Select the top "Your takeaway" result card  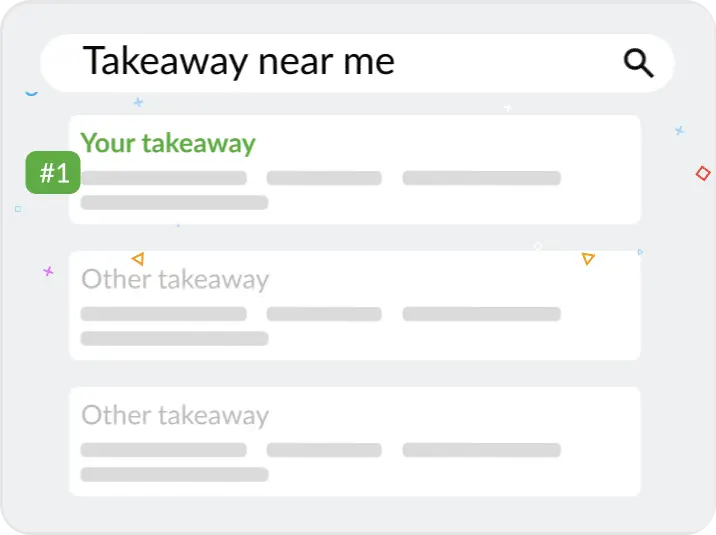355,169
